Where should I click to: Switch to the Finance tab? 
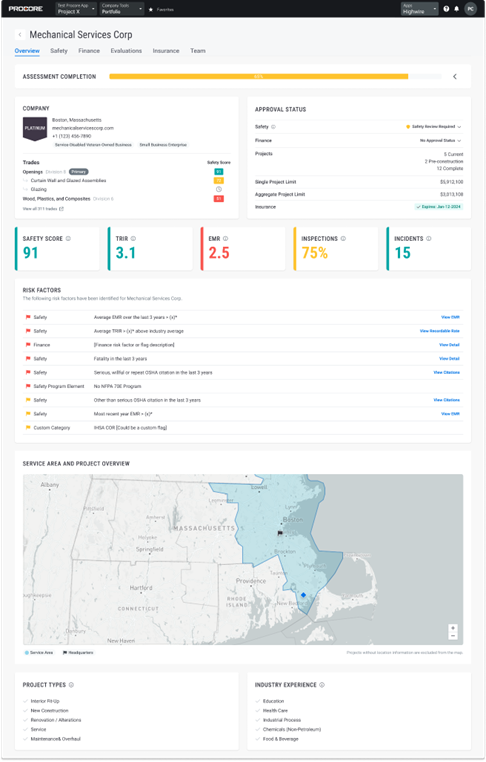coord(89,51)
